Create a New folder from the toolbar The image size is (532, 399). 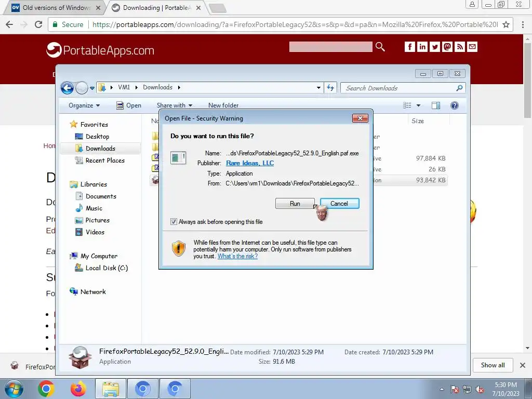tap(223, 105)
